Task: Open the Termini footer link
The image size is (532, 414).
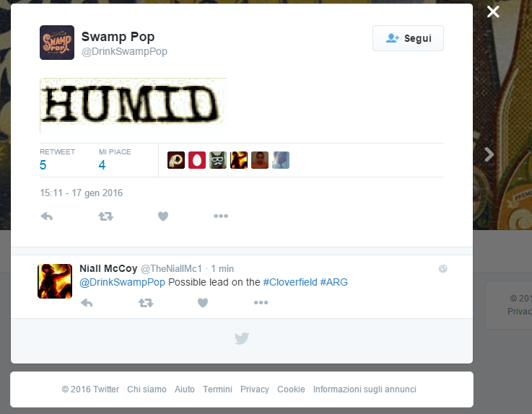Action: (x=217, y=389)
